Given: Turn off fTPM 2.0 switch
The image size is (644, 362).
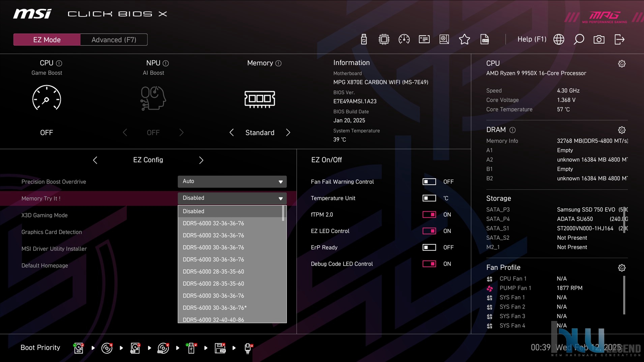Looking at the screenshot, I should [x=429, y=215].
